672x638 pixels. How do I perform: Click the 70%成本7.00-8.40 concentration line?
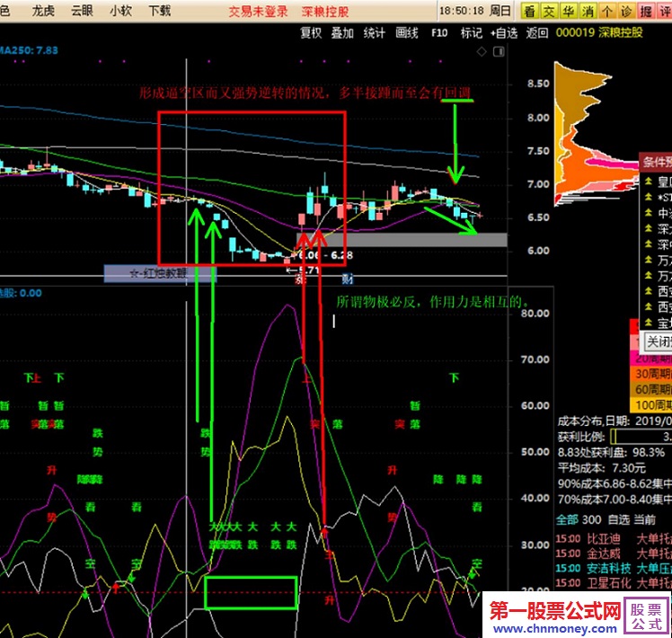[615, 500]
